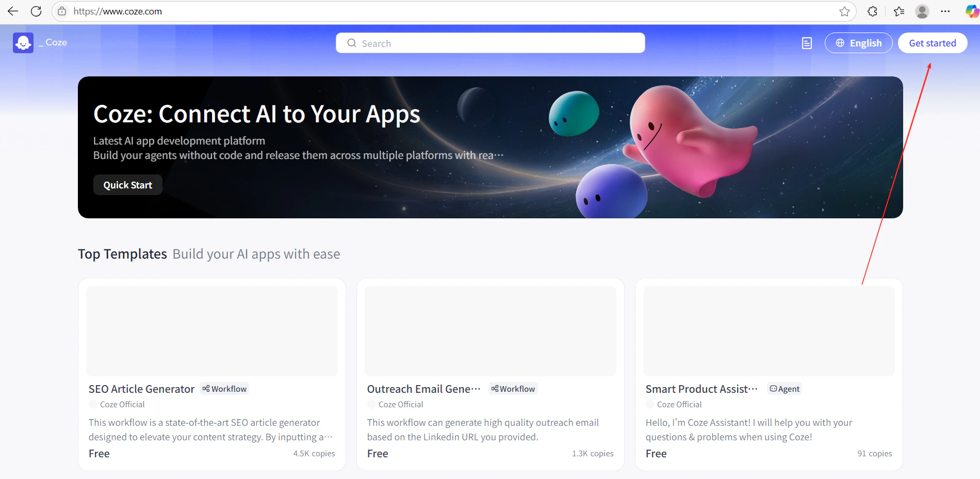Image resolution: width=980 pixels, height=479 pixels.
Task: Click the banner headline 'Coze: Connect AI to Your Apps'
Action: (257, 114)
